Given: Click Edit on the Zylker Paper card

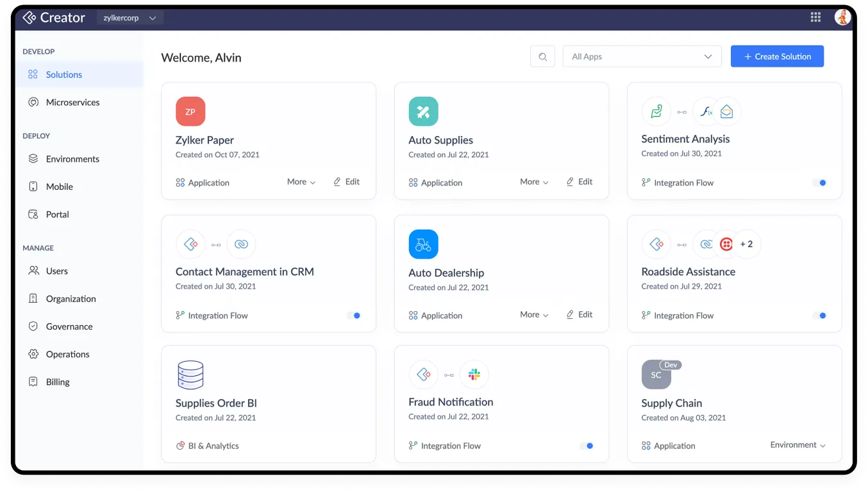Looking at the screenshot, I should tap(347, 182).
